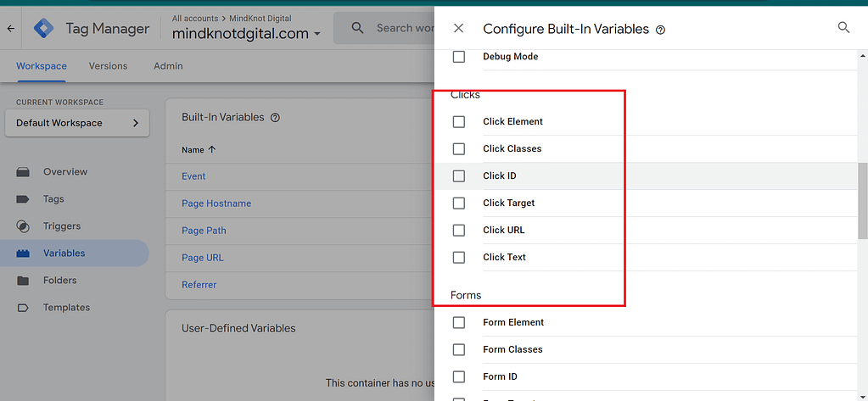Open Triggers from the sidebar
This screenshot has height=401, width=868.
61,226
